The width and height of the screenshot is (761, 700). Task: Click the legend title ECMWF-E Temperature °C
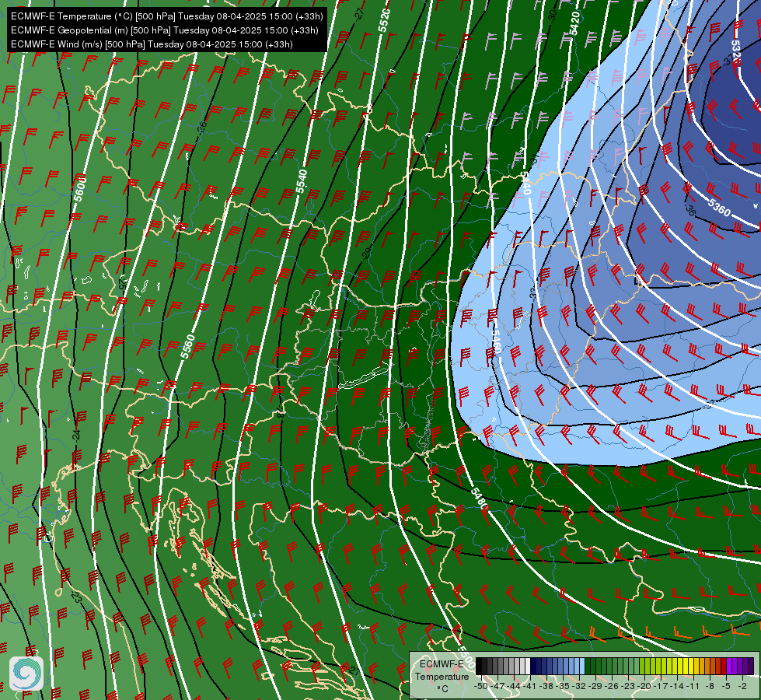442,676
